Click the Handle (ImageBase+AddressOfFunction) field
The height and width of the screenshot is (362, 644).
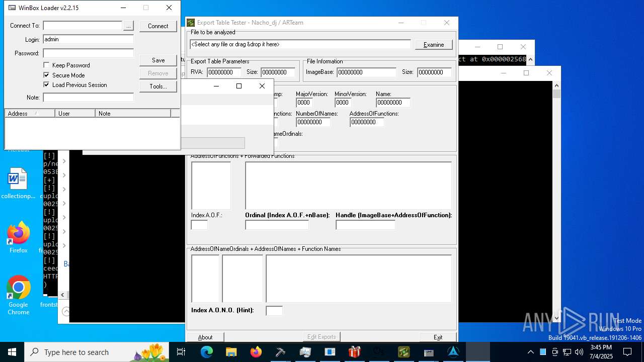click(365, 225)
